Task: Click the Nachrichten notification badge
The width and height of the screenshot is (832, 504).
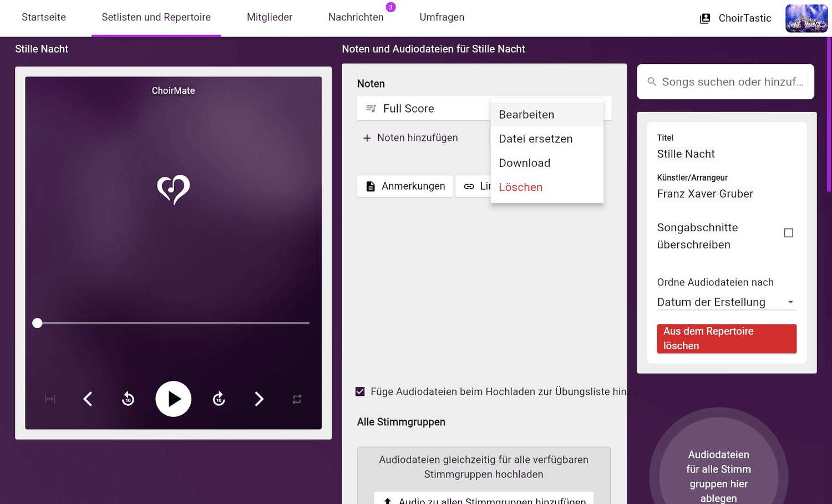Action: (x=390, y=7)
